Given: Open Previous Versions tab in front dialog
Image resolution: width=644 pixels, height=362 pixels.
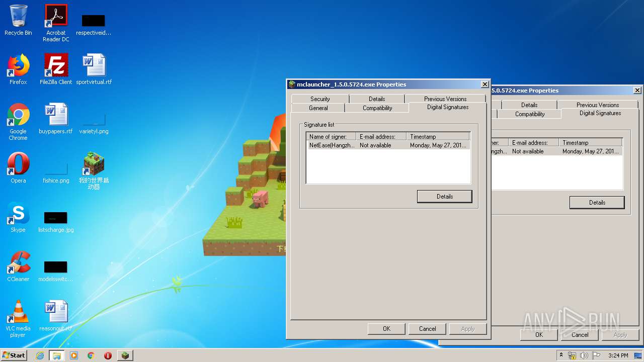Looking at the screenshot, I should point(445,99).
